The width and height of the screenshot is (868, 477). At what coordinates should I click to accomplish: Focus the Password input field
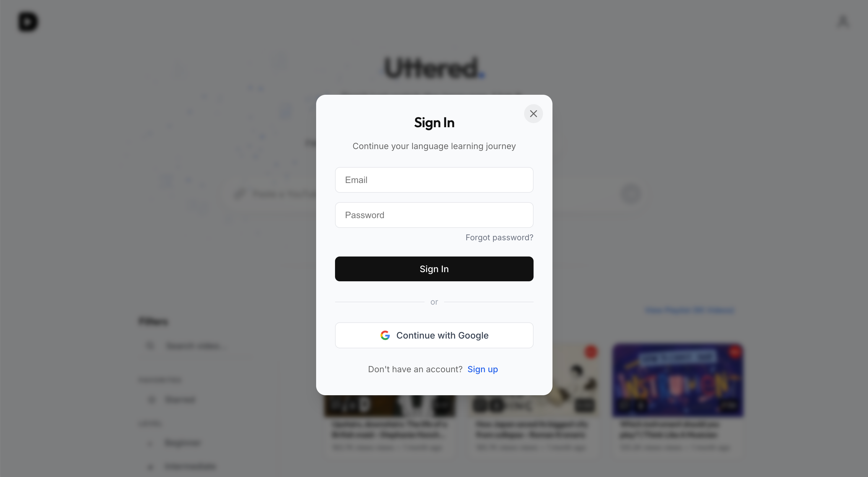(434, 215)
